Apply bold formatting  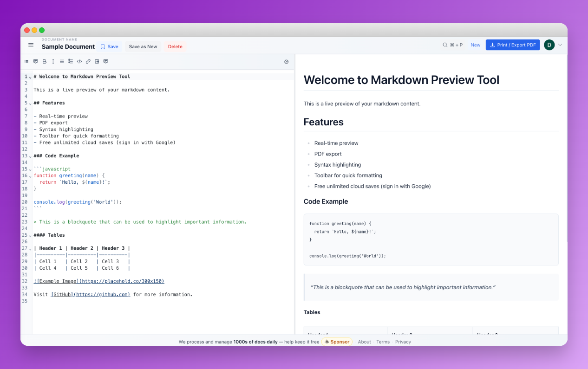click(45, 61)
